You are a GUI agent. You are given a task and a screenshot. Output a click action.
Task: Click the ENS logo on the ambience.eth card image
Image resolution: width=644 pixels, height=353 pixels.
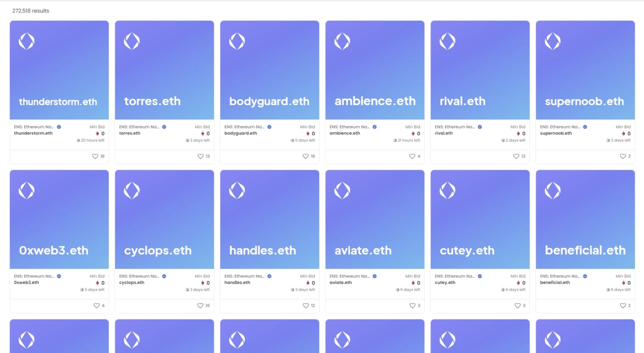point(342,41)
